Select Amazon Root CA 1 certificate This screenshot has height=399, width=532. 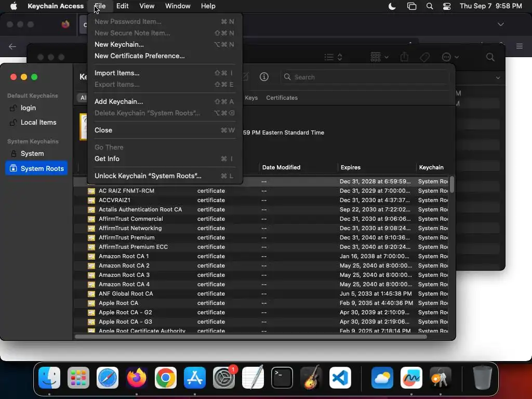(262, 256)
